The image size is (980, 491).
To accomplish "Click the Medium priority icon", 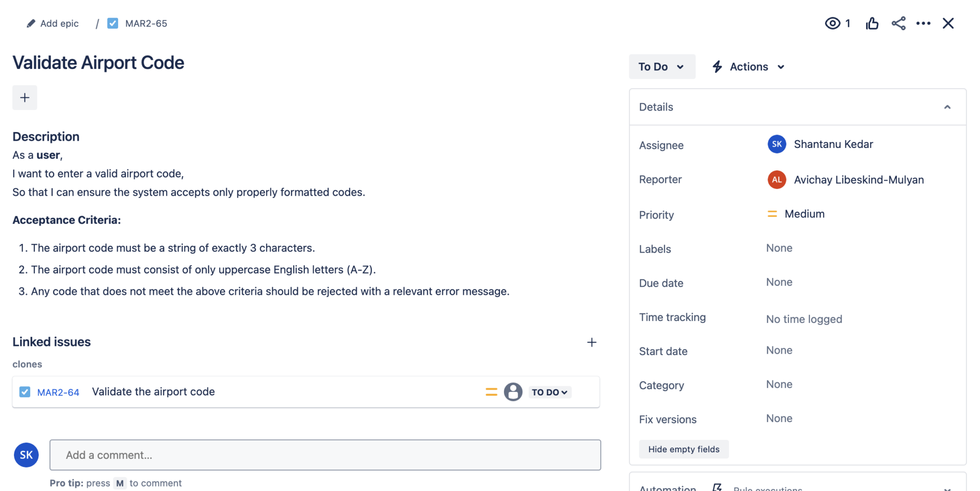I will click(772, 214).
